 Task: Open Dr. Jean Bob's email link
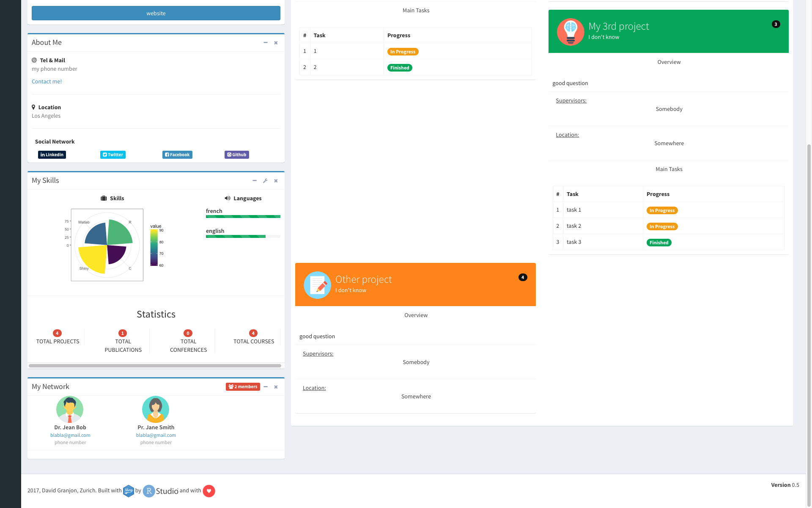[x=70, y=435]
